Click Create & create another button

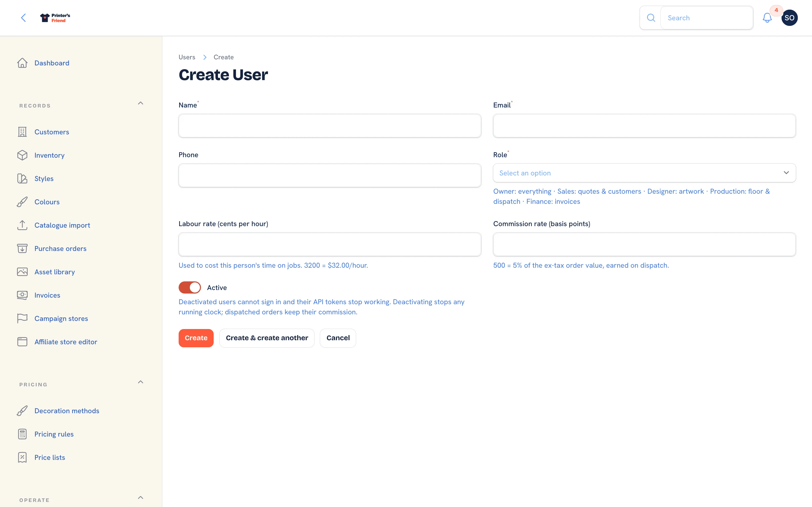[x=267, y=338]
